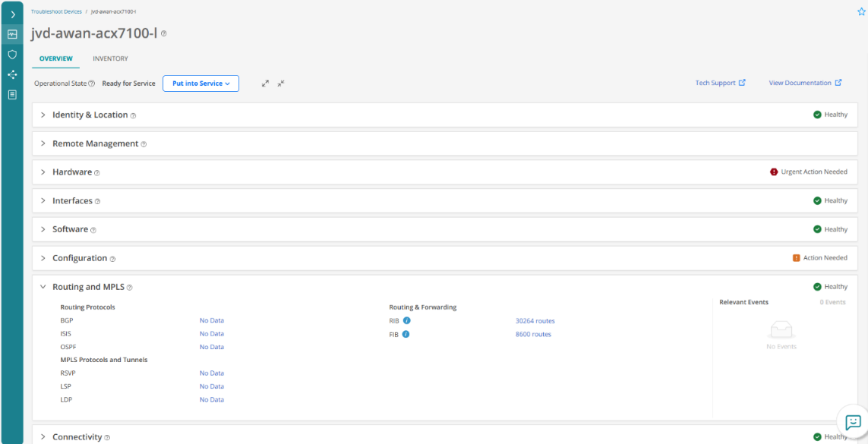Click the document list sidebar icon

pos(12,95)
